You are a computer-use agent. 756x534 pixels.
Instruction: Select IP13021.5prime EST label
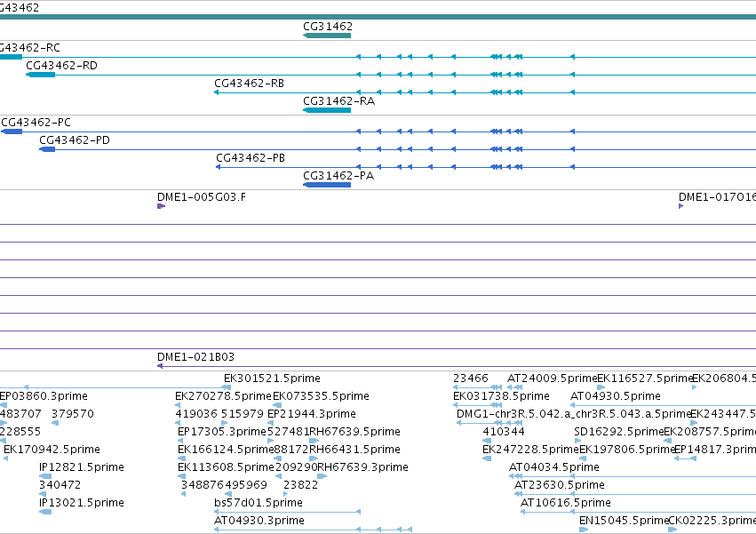82,504
